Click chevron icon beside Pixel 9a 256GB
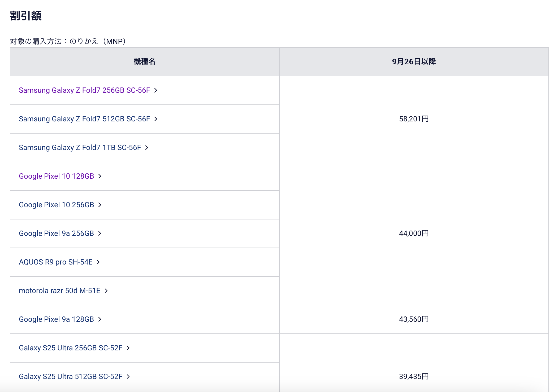This screenshot has height=392, width=550. [x=100, y=234]
